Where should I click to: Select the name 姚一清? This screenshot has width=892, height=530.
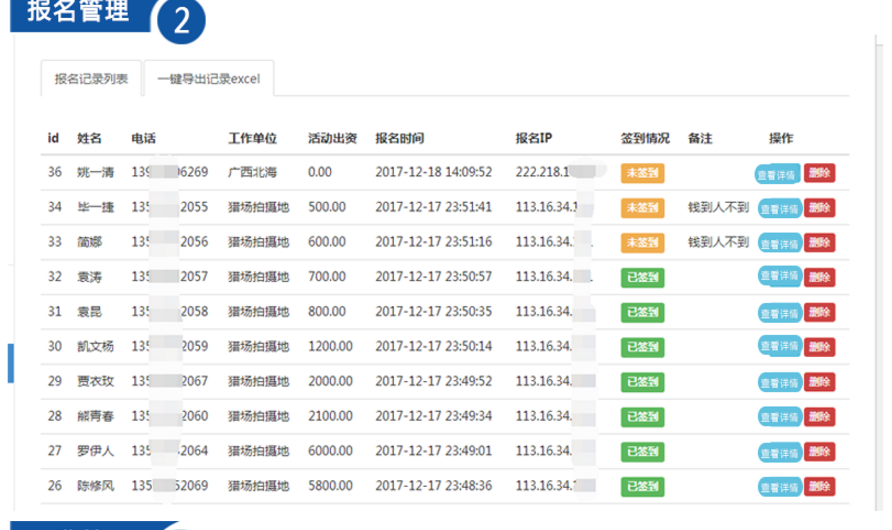(x=96, y=172)
